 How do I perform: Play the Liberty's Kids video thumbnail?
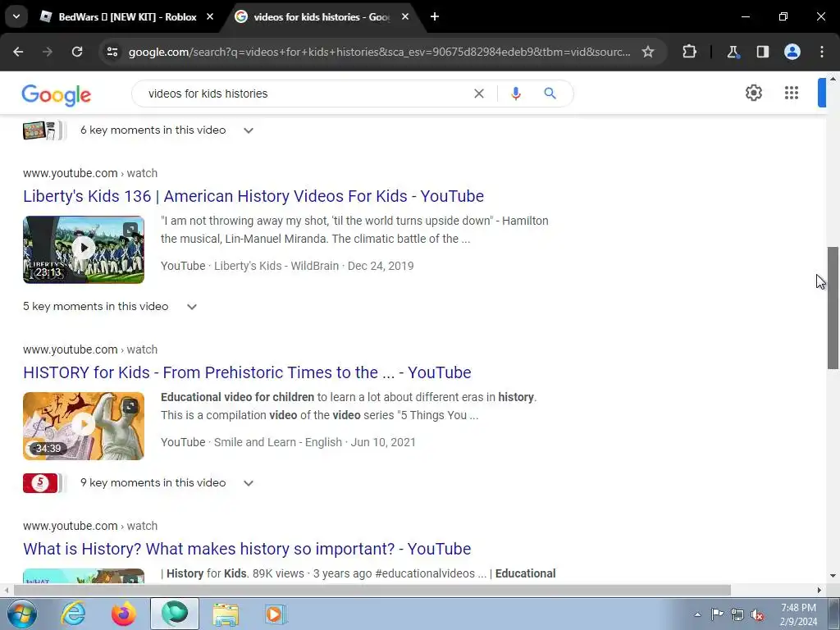point(84,249)
